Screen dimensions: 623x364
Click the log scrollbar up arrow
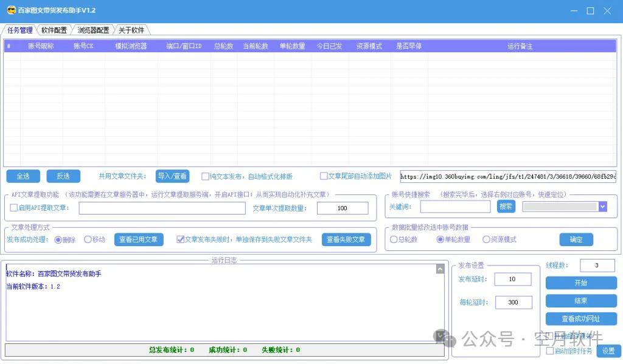point(440,269)
